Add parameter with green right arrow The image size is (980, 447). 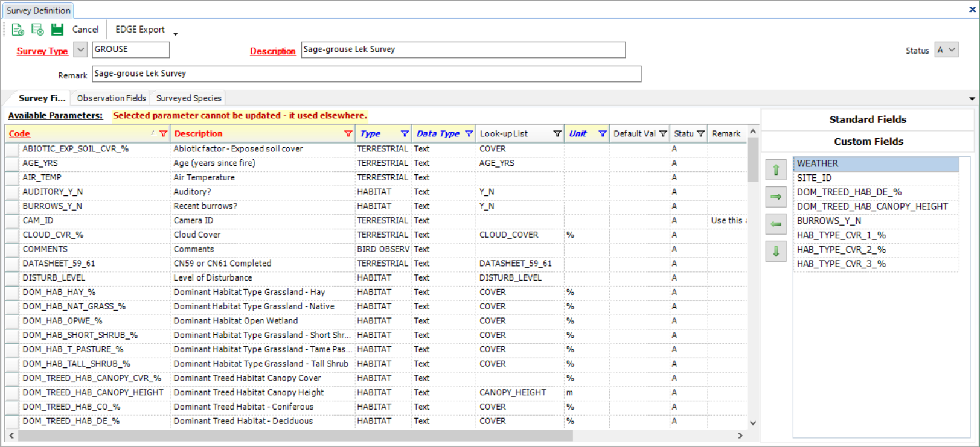click(776, 197)
